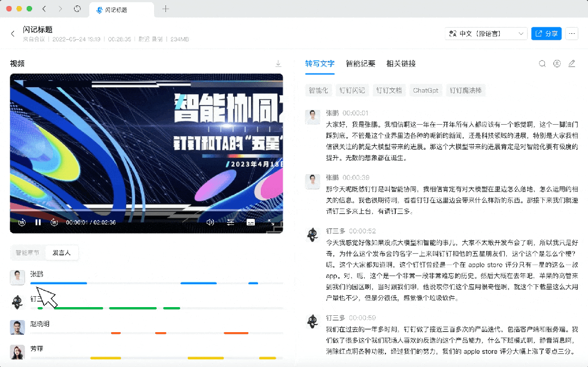This screenshot has height=367, width=588.
Task: Rewind video 15 seconds
Action: click(x=22, y=222)
